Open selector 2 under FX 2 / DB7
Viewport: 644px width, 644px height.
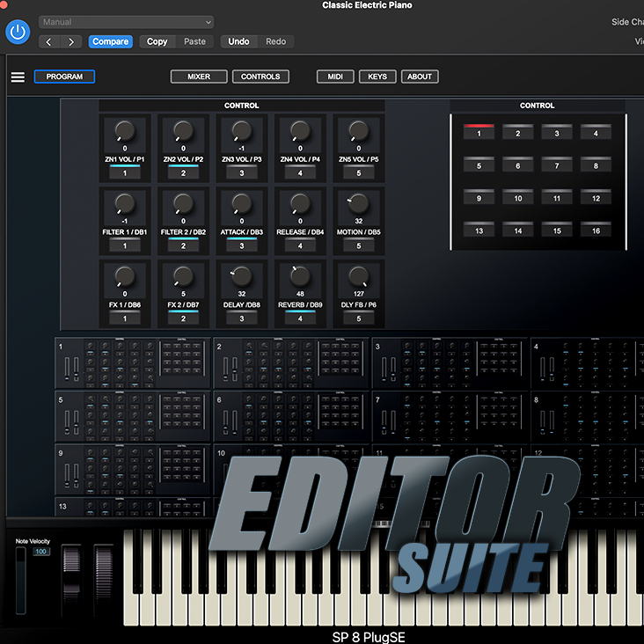point(183,318)
